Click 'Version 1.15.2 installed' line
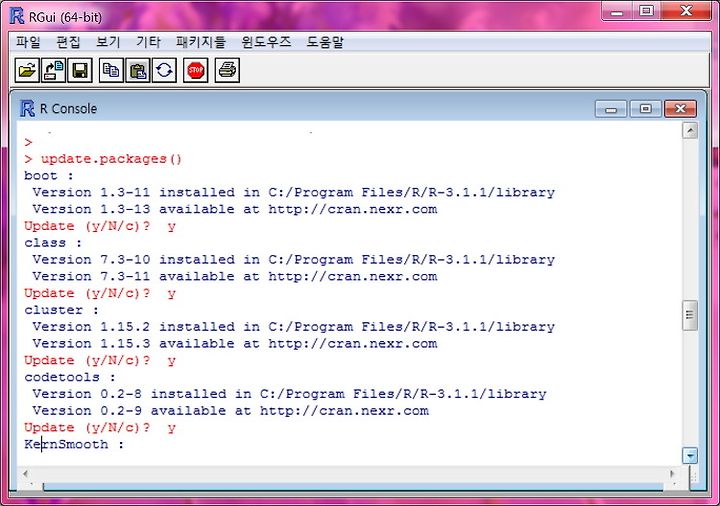 click(x=293, y=327)
